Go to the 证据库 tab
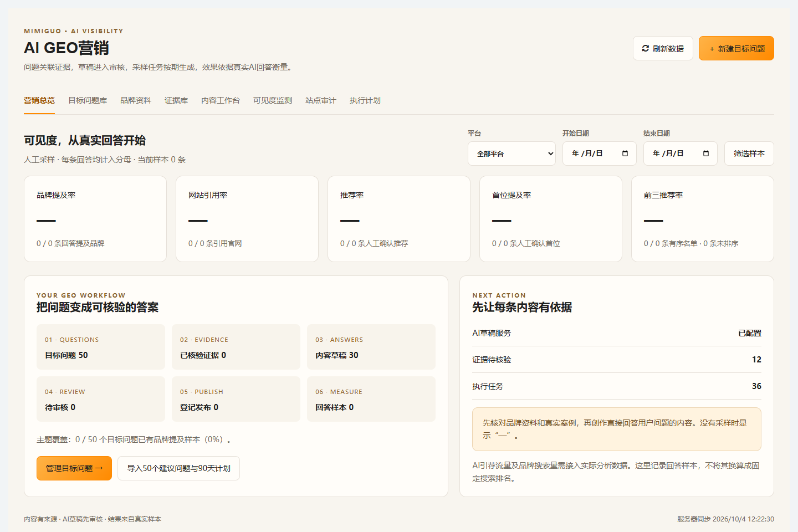The width and height of the screenshot is (798, 532). (x=176, y=100)
